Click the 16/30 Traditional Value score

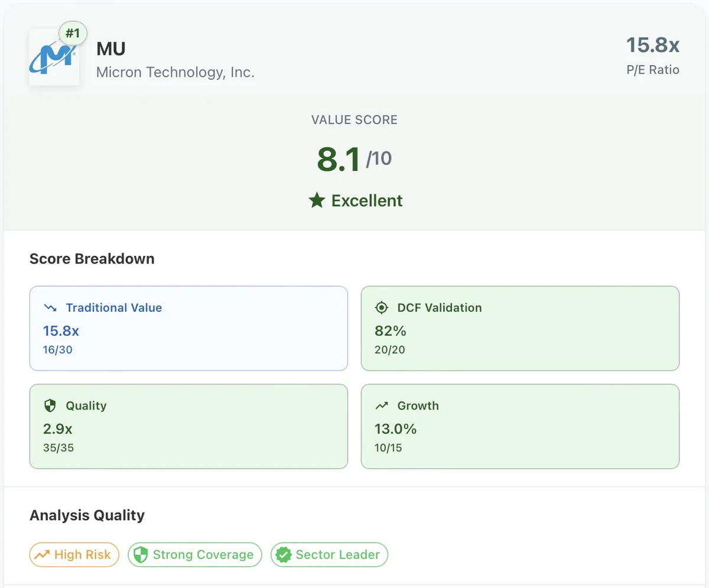58,350
